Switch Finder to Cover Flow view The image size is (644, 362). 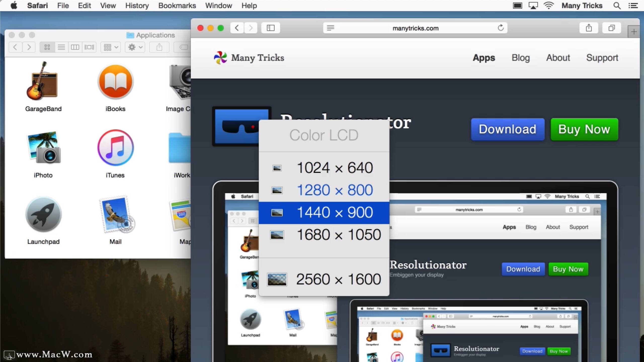tap(89, 47)
